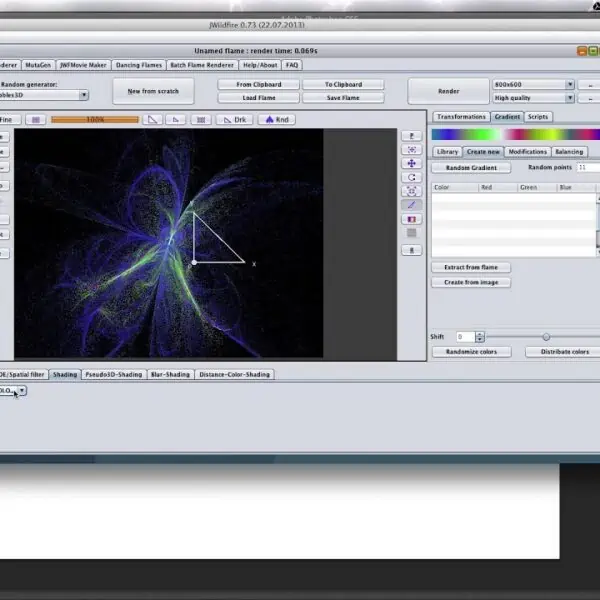Click the large triangle icon in preview toolbar
This screenshot has height=600, width=600.
152,120
